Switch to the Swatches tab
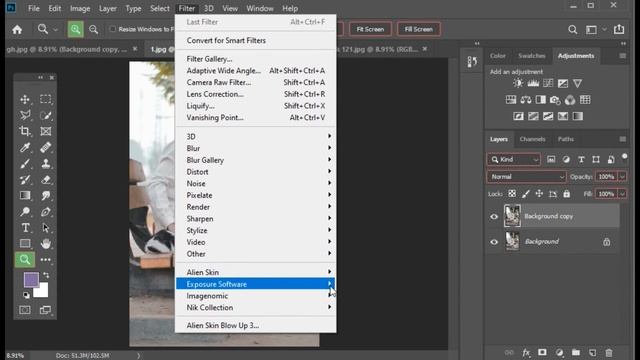Image resolution: width=640 pixels, height=360 pixels. pyautogui.click(x=531, y=56)
